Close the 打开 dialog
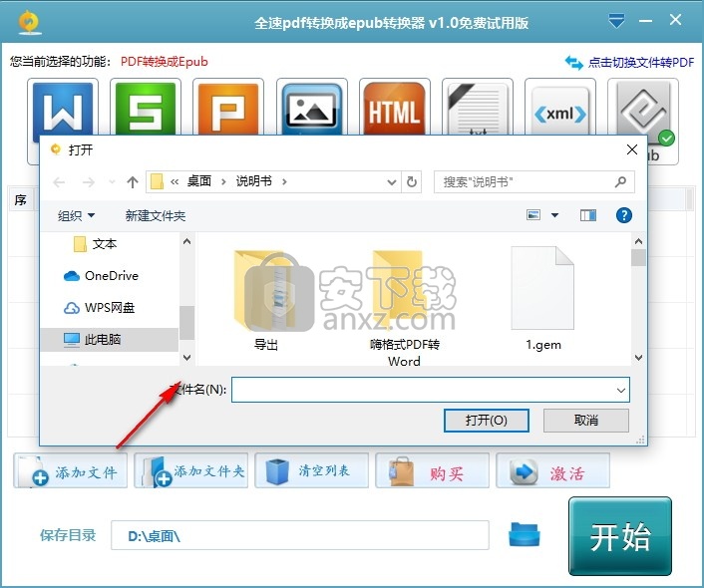704x588 pixels. tap(632, 149)
